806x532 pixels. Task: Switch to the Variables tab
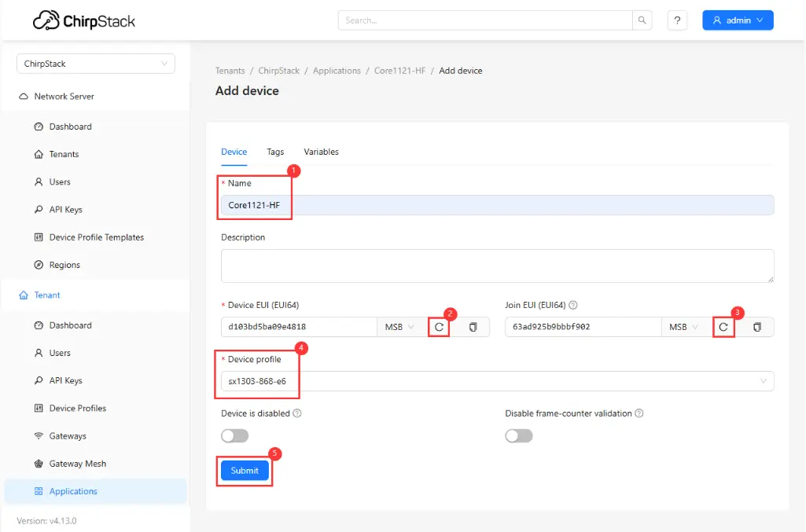coord(321,152)
